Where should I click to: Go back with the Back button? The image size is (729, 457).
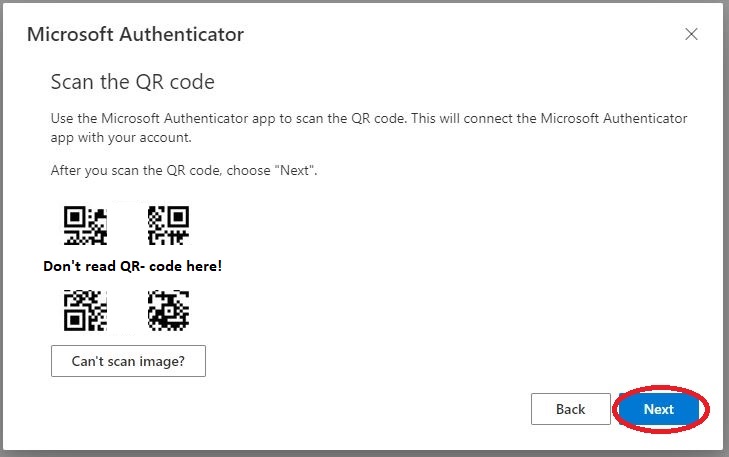coord(570,409)
